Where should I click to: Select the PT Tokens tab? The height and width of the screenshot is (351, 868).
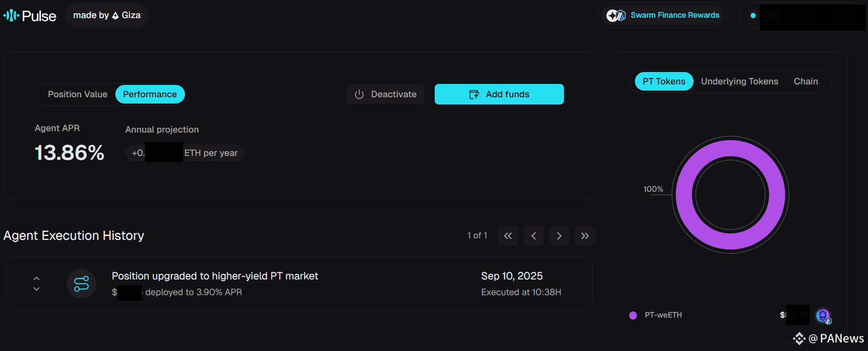[664, 82]
